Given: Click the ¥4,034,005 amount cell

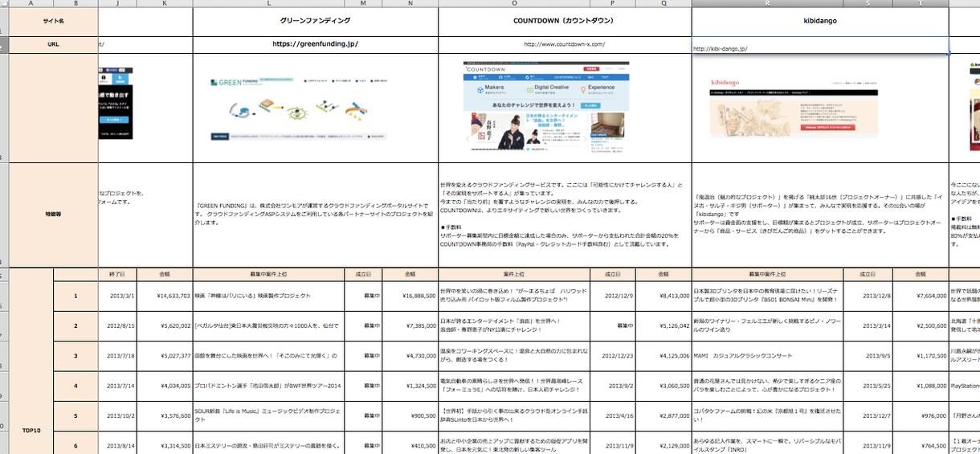Looking at the screenshot, I should click(165, 386).
